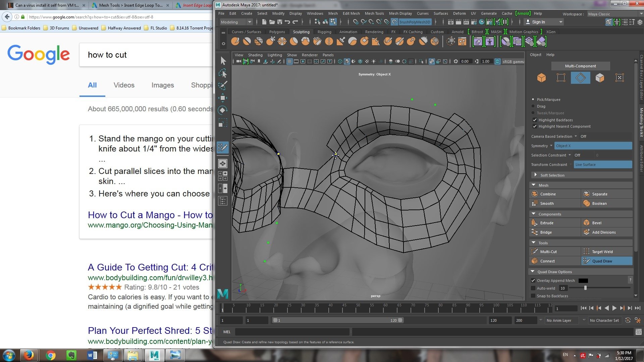Screen dimensions: 644x362
Task: Select the Multi-Cut tool icon
Action: point(534,251)
